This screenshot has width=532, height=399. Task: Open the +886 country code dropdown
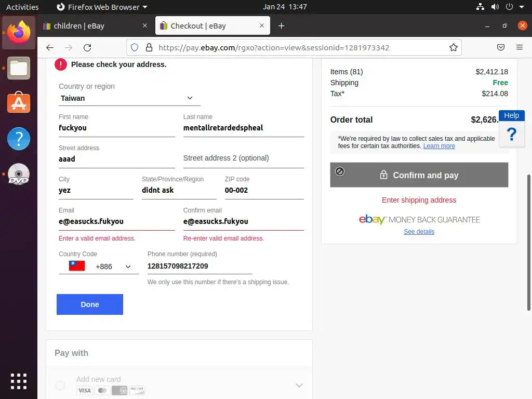click(99, 267)
